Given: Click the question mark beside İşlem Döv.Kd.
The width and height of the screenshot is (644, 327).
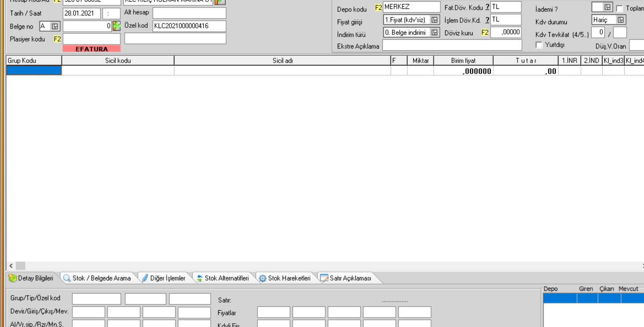Looking at the screenshot, I should (x=487, y=20).
